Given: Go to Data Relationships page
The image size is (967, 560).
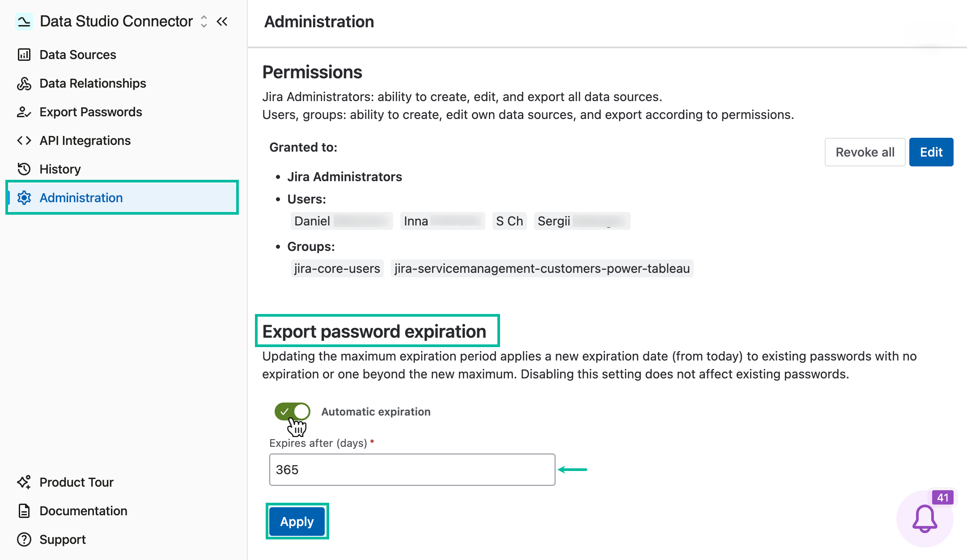Looking at the screenshot, I should [x=93, y=83].
